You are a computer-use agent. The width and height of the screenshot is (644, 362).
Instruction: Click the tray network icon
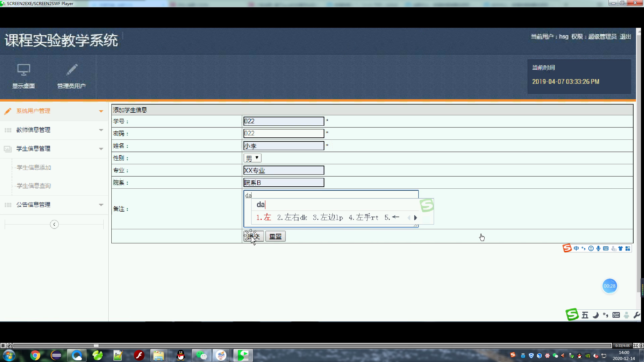click(x=604, y=356)
